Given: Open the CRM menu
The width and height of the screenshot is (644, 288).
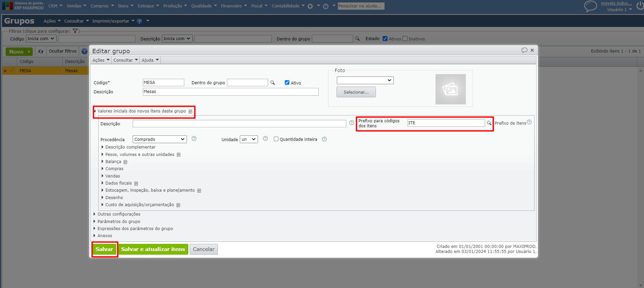Looking at the screenshot, I should click(55, 6).
